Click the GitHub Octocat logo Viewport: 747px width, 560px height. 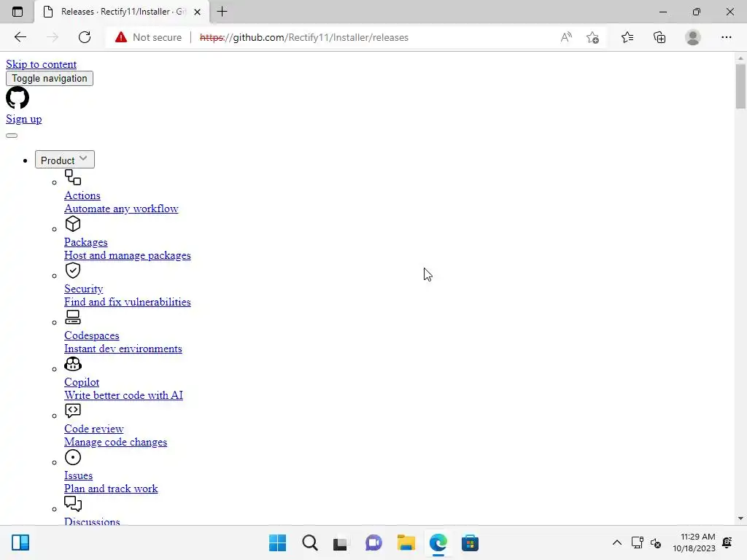pyautogui.click(x=18, y=98)
